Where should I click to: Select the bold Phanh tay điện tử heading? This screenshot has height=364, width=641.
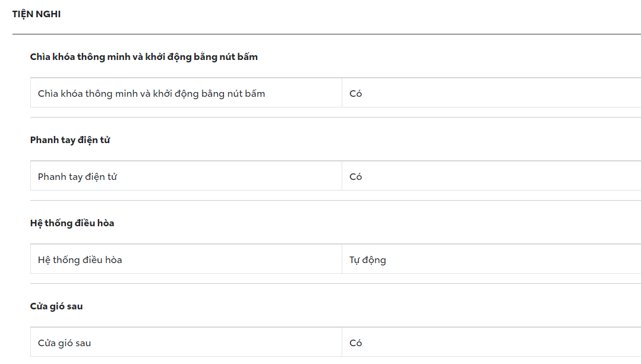click(70, 140)
